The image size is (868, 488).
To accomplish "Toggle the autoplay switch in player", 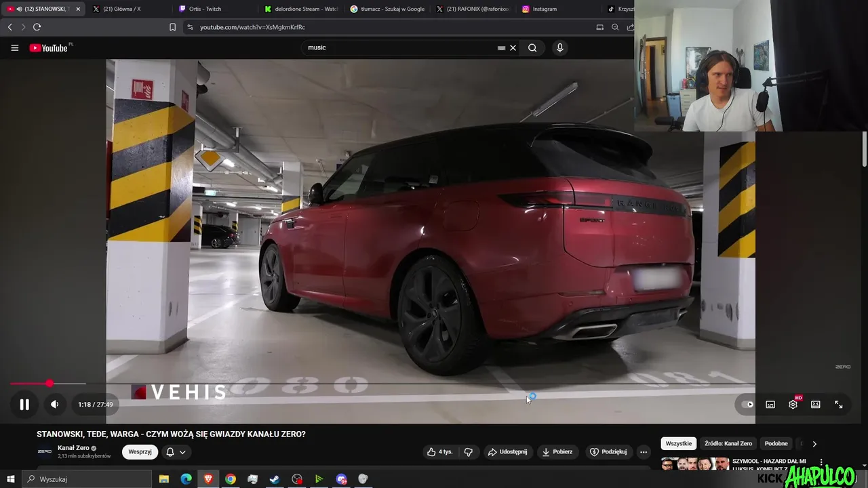I will (x=747, y=405).
